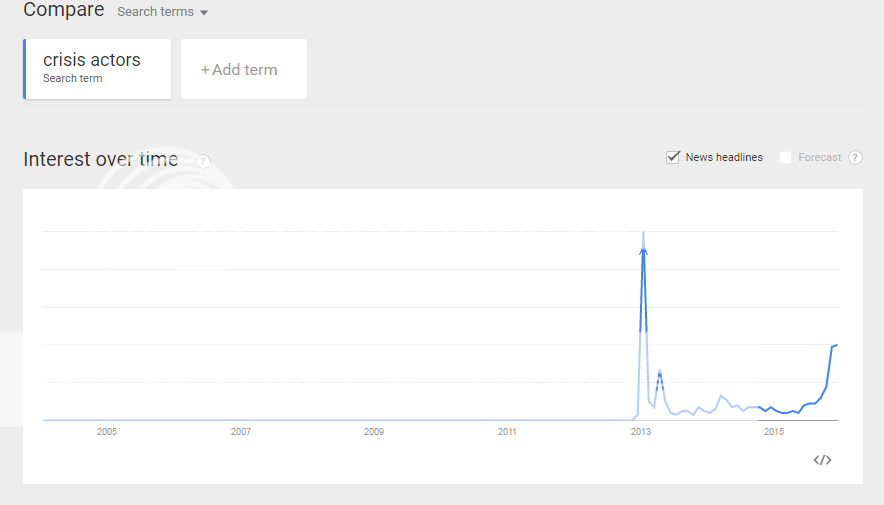Click the arrow beside Search terms
The width and height of the screenshot is (884, 505).
[x=204, y=12]
